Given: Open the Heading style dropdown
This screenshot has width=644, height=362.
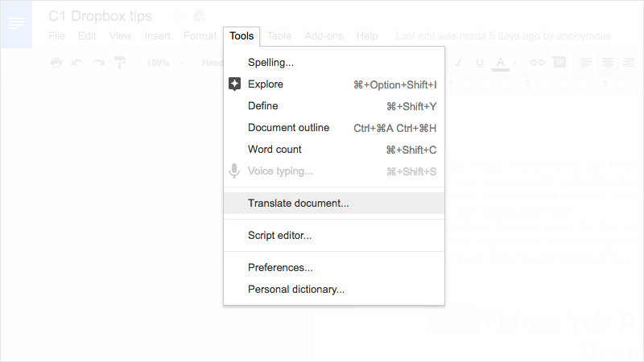Looking at the screenshot, I should point(212,63).
